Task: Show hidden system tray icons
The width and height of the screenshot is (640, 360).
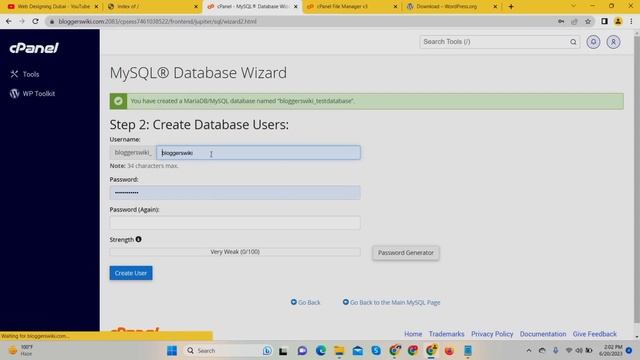Action: click(529, 351)
